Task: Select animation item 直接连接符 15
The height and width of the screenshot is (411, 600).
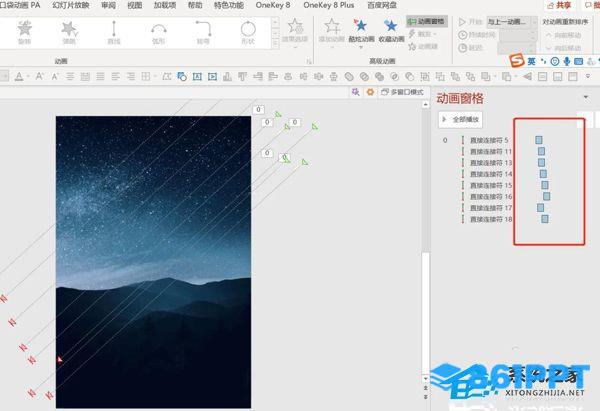Action: (x=491, y=185)
